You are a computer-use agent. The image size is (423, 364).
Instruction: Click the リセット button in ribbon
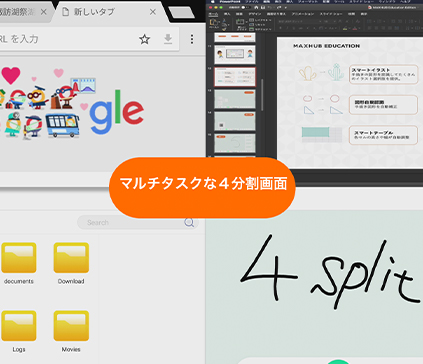pos(257,25)
